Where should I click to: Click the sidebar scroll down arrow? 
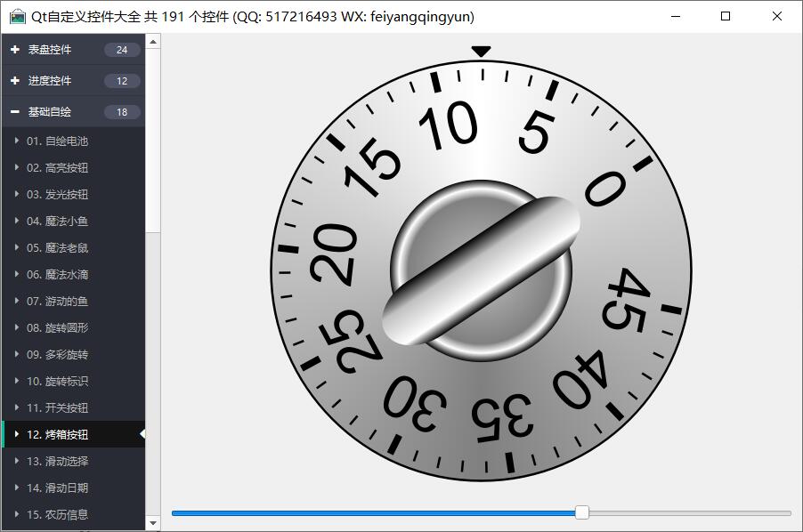tap(153, 523)
